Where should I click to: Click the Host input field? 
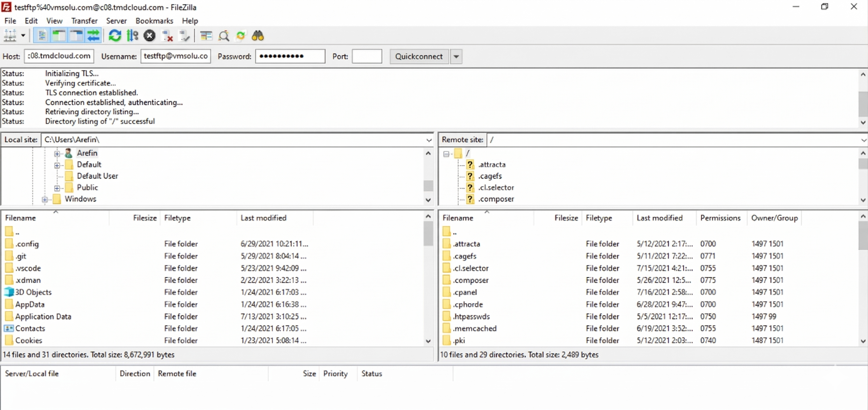[59, 56]
